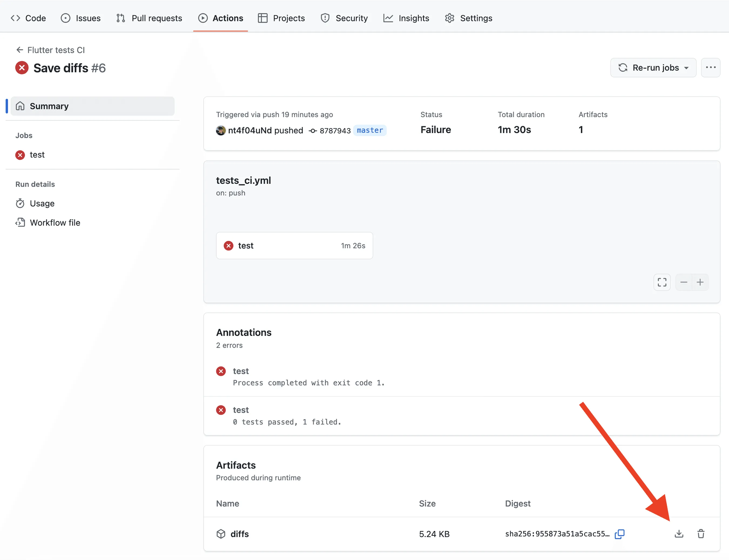Image resolution: width=729 pixels, height=560 pixels.
Task: Click the failed icon in test job card
Action: click(x=228, y=246)
